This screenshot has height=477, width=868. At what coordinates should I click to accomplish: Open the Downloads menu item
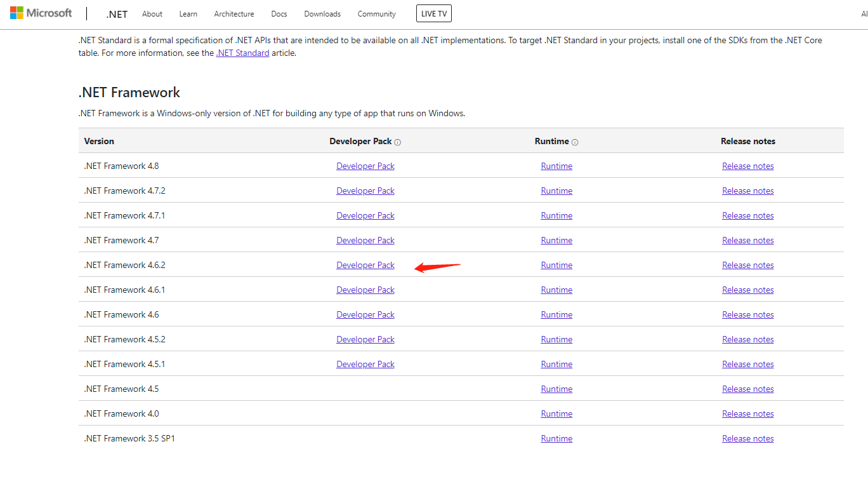[x=322, y=14]
